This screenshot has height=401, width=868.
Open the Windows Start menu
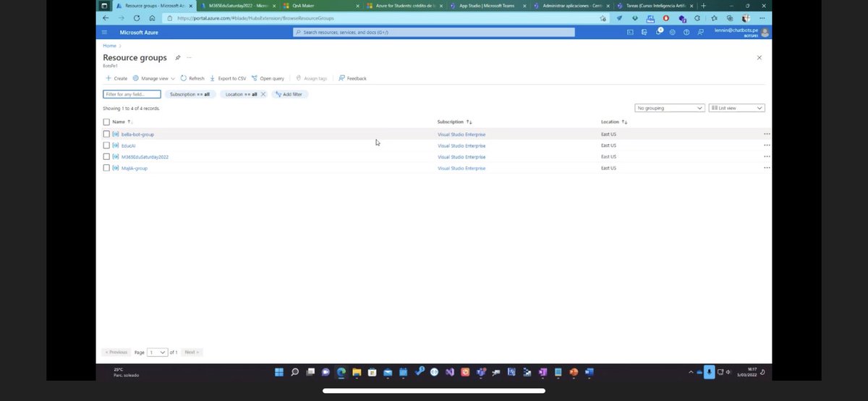[x=278, y=372]
